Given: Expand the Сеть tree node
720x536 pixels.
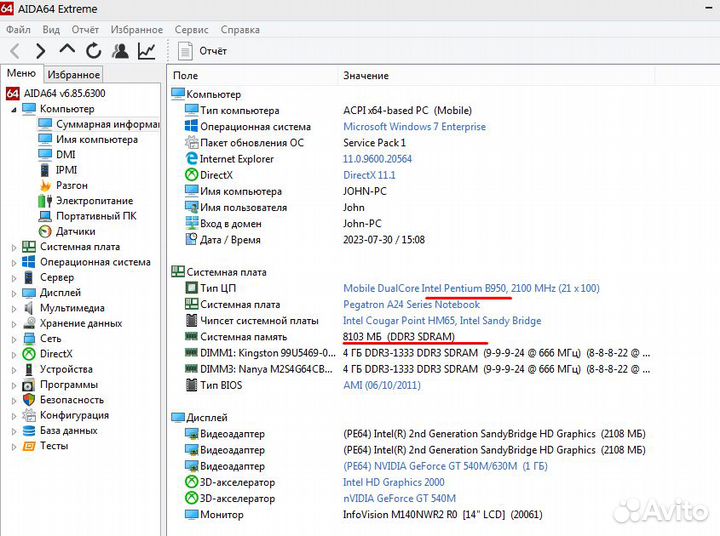Looking at the screenshot, I should point(14,339).
